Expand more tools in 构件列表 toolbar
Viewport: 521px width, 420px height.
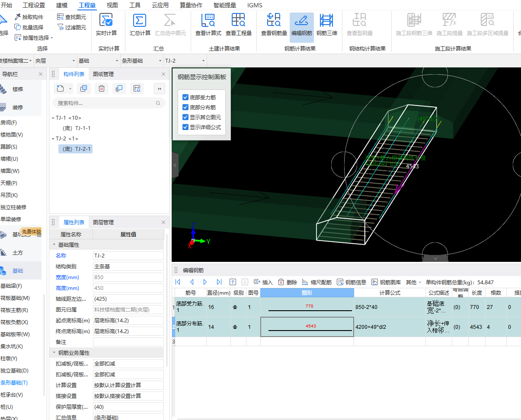pos(160,89)
